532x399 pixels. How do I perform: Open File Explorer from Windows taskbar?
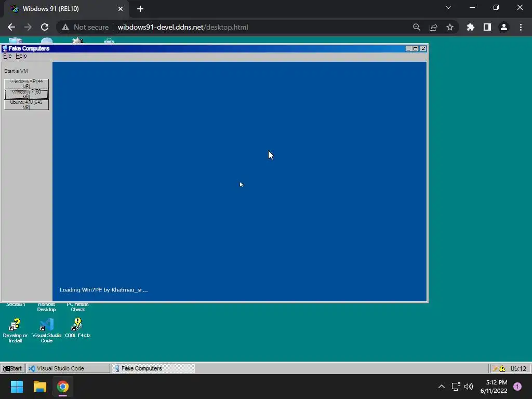click(x=39, y=387)
